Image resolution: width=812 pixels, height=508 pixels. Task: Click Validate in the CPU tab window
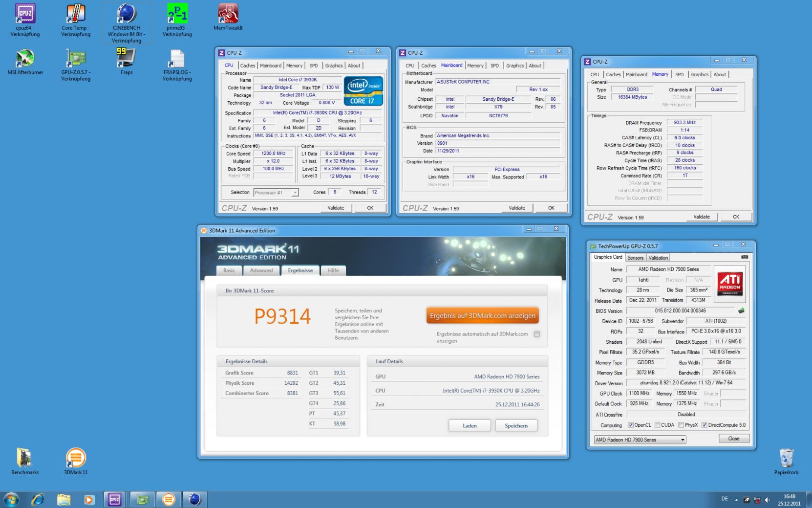coord(336,208)
